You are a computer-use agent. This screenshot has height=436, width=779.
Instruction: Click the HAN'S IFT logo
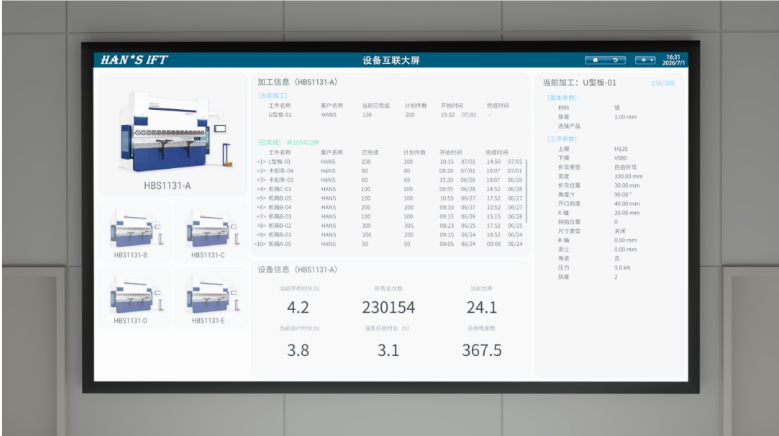click(x=134, y=60)
